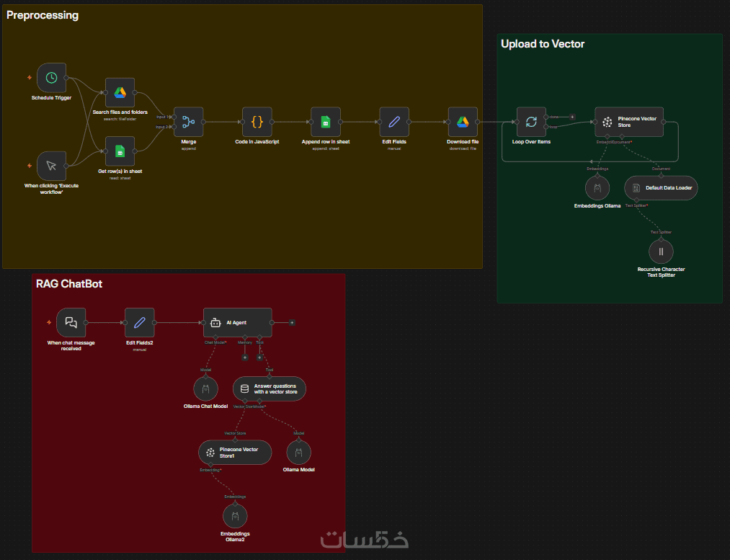This screenshot has width=730, height=560.
Task: Select the Recursive Character Text Splitter node
Action: 661,252
